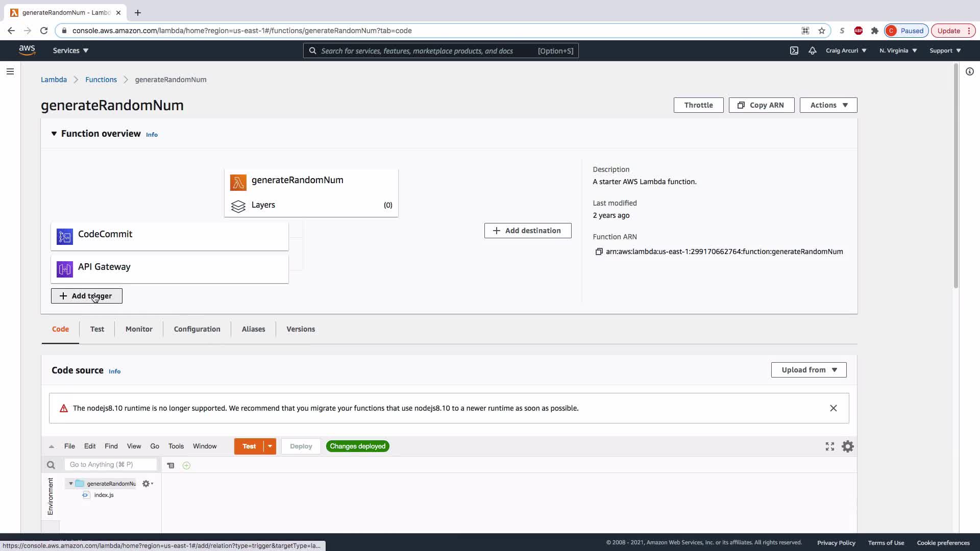Open the side navigation hamburger menu

(10, 71)
